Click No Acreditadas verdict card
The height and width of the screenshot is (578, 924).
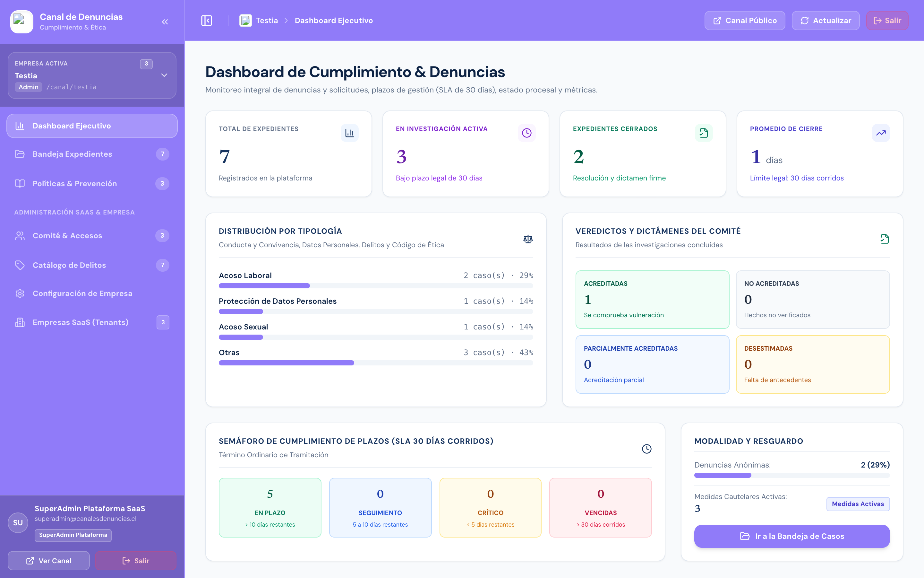[x=813, y=300]
